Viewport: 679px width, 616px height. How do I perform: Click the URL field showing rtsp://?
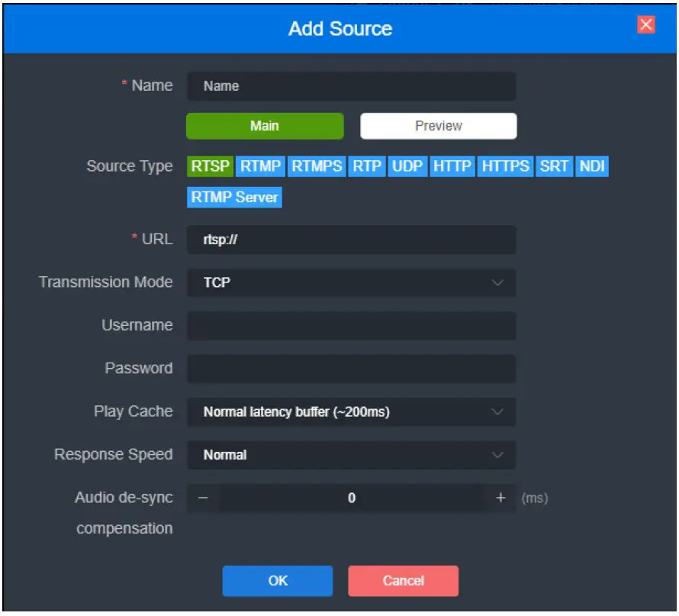click(x=351, y=240)
